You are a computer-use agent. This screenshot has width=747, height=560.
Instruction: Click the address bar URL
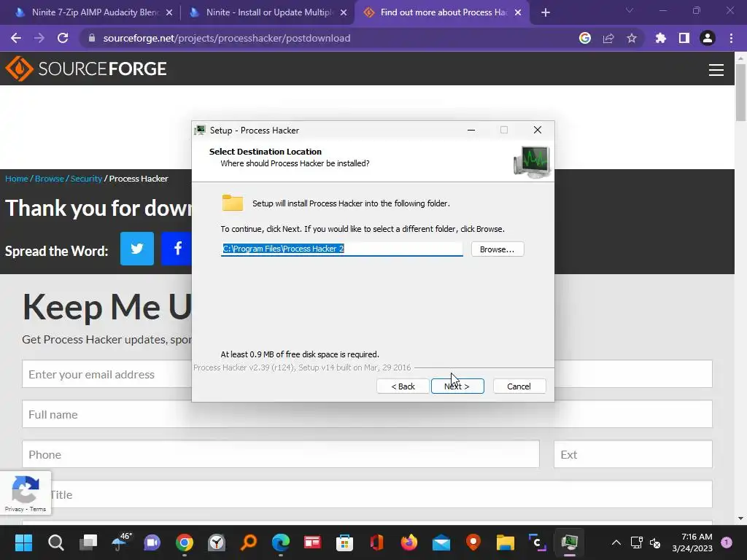[x=227, y=38]
